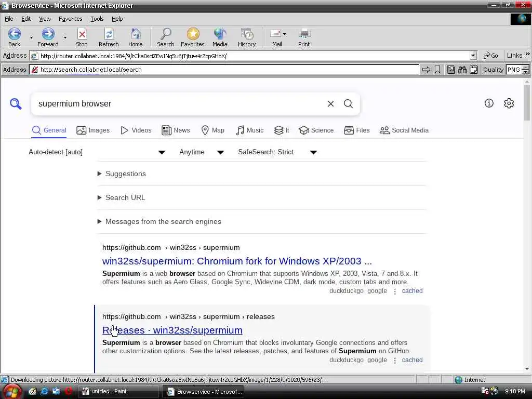
Task: Open the View menu
Action: [45, 19]
